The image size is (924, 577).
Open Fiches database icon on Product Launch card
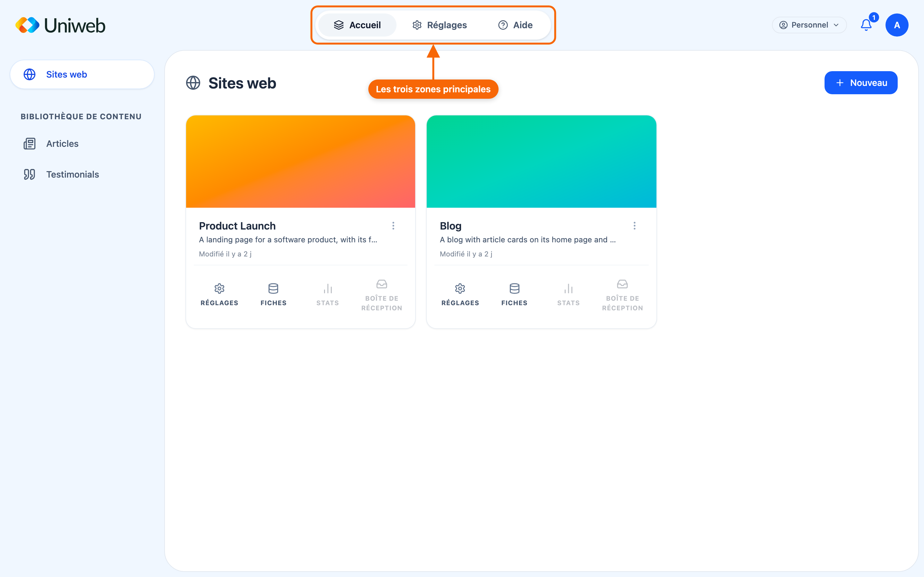tap(273, 295)
